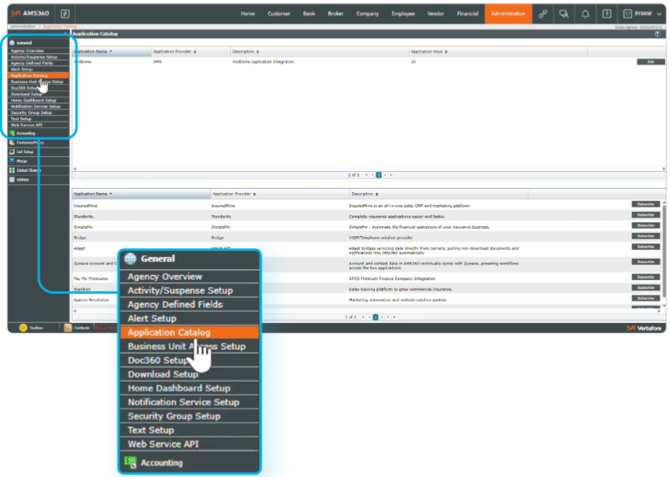Image resolution: width=670 pixels, height=477 pixels.
Task: Click the link icon in top bar
Action: coord(543,14)
